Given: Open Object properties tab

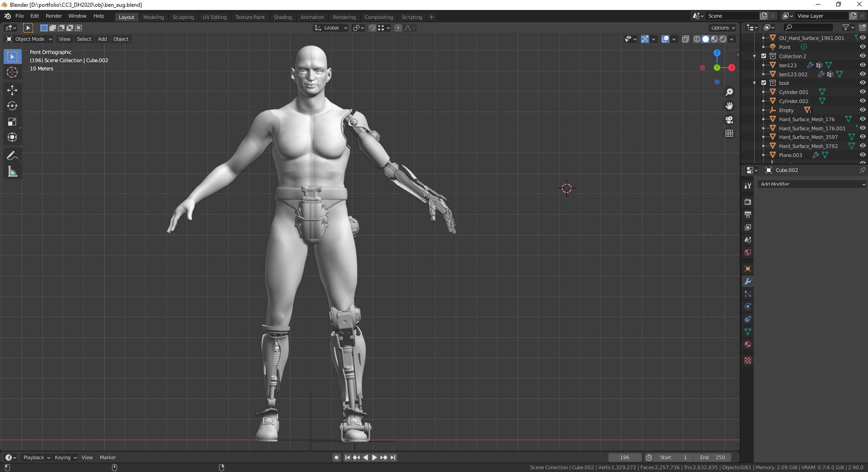Looking at the screenshot, I should (748, 269).
